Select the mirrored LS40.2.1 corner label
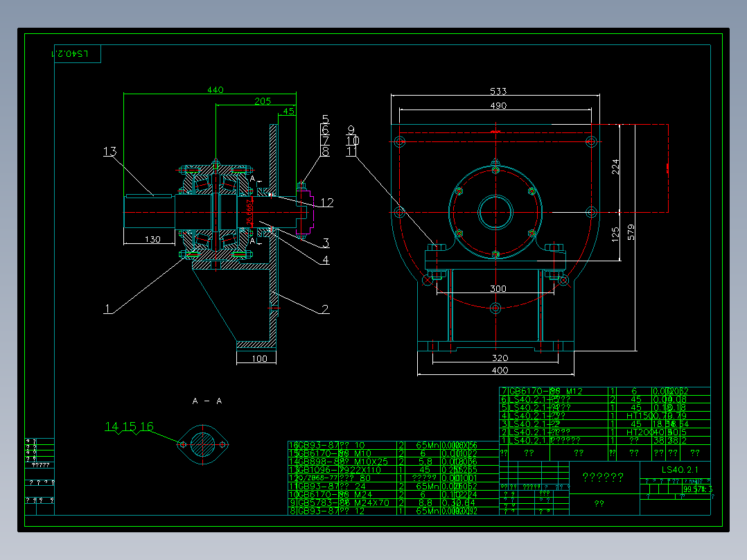 [69, 53]
